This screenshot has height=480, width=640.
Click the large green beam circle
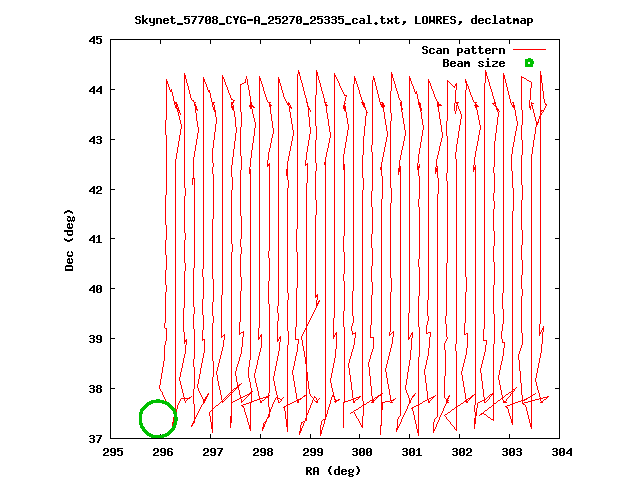[x=158, y=418]
